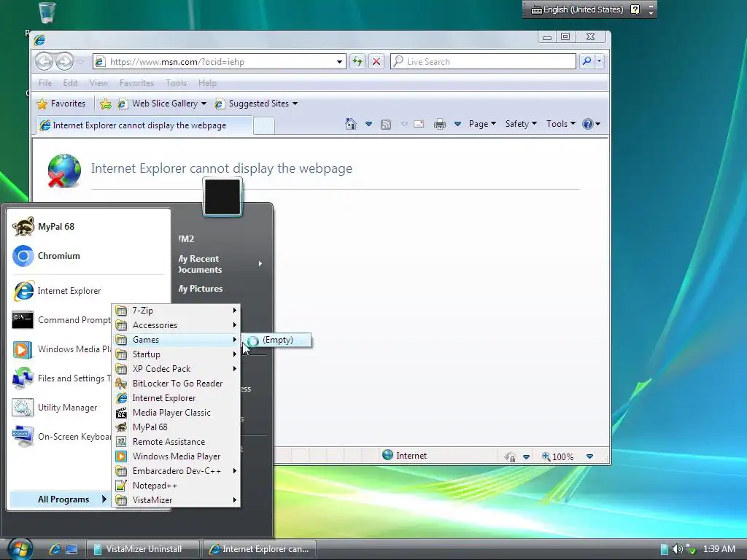This screenshot has width=747, height=560.
Task: Open Web Slice Gallery dropdown
Action: point(162,104)
